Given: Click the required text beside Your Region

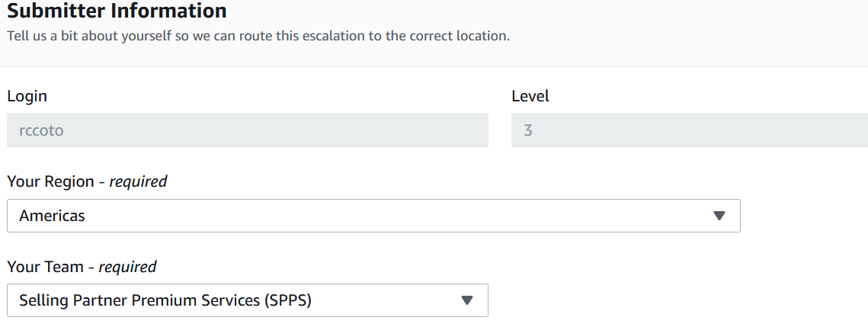Looking at the screenshot, I should click(x=139, y=181).
